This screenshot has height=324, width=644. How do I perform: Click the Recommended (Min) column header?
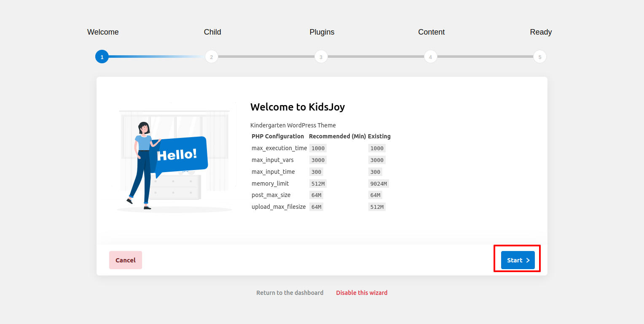(x=338, y=136)
